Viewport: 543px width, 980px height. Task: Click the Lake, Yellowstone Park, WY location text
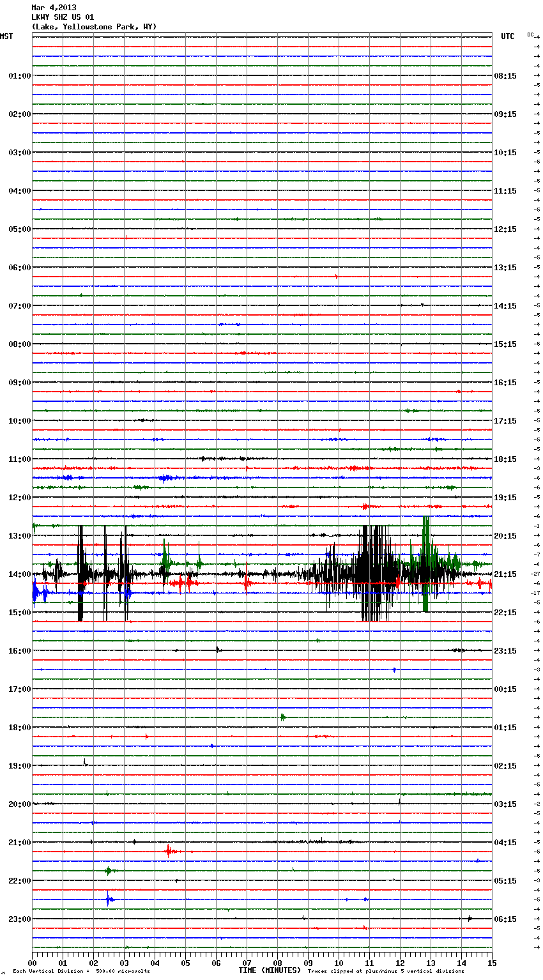click(x=94, y=27)
